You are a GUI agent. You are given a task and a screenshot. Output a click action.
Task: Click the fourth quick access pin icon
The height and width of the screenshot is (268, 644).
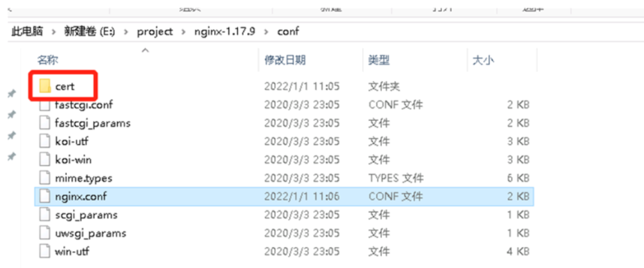tap(12, 156)
